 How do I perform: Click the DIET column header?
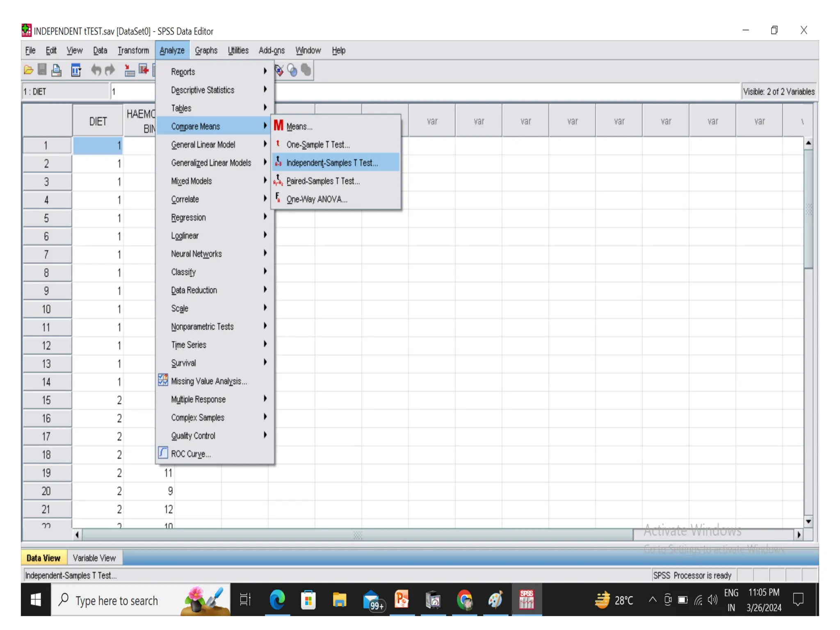click(98, 121)
